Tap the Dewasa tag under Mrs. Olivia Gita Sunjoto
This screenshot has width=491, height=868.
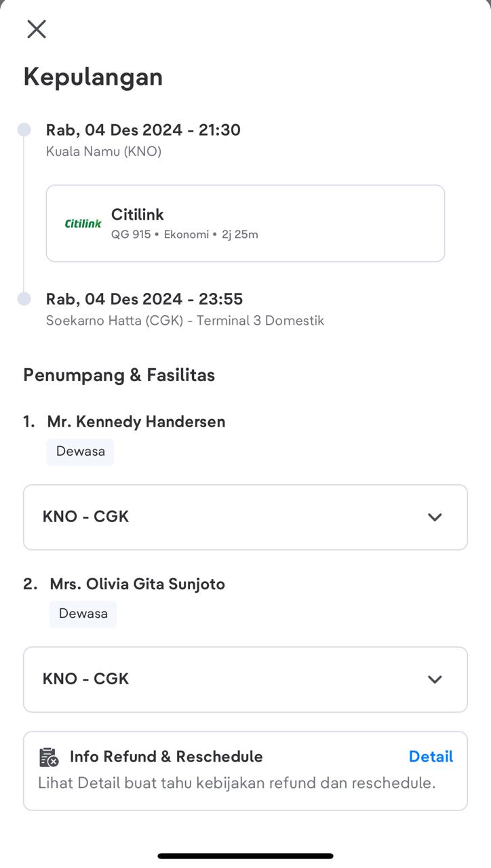(x=83, y=614)
